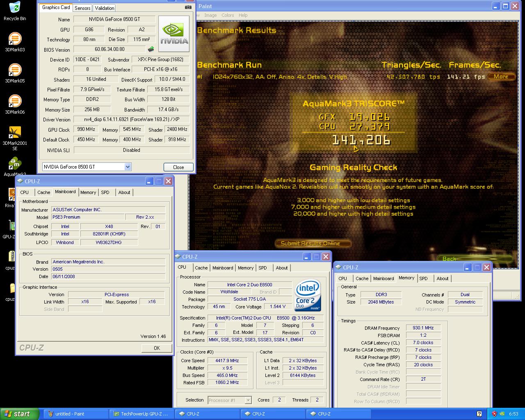Select the GPU-Z graphics card desktop icon

click(11, 226)
